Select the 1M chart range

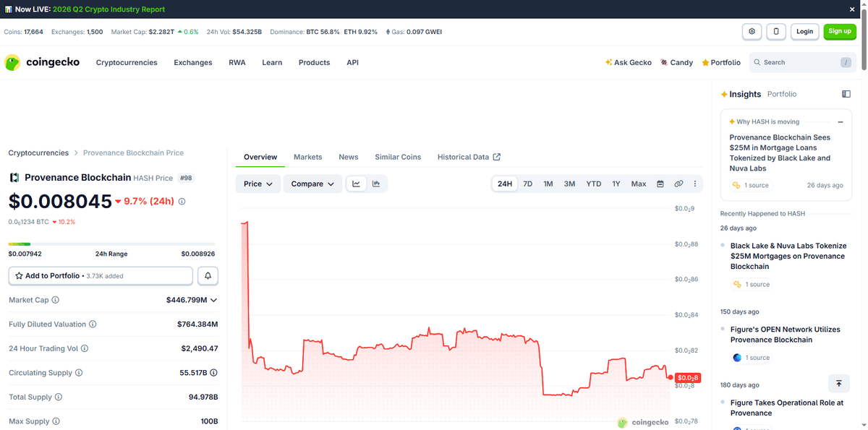click(x=548, y=184)
